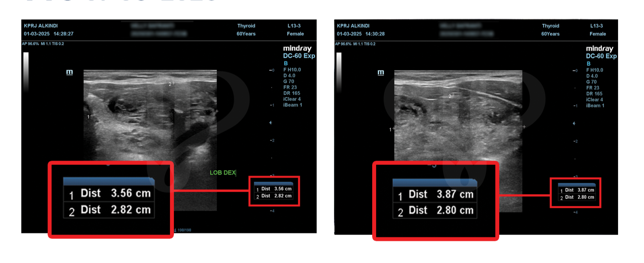Click KPRJ ALKINDI in the 14:30:28 scan
This screenshot has height=263, width=644.
tap(353, 26)
